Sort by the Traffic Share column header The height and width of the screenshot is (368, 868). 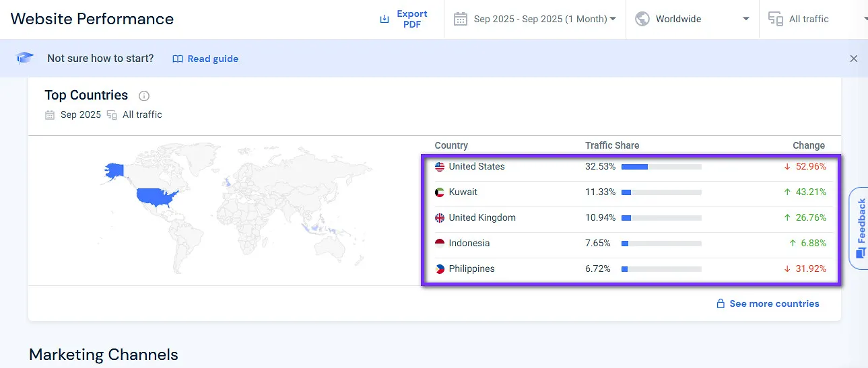[611, 145]
